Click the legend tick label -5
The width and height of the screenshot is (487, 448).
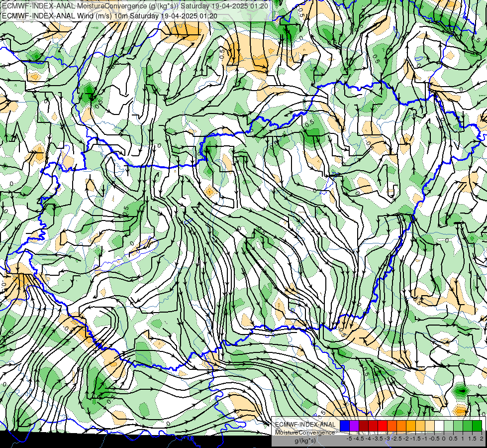click(x=349, y=439)
